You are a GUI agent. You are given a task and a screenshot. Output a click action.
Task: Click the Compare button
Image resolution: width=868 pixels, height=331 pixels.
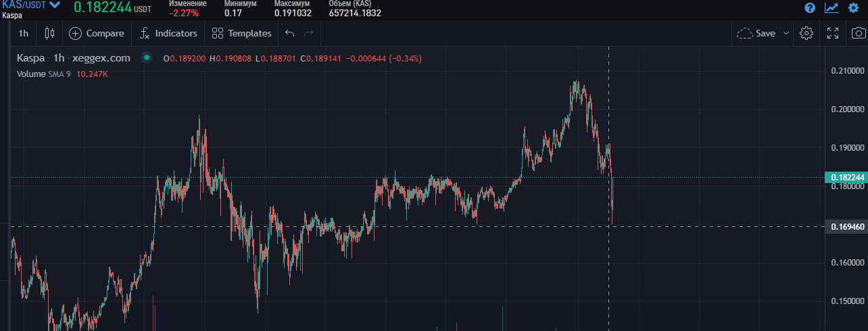pos(97,33)
